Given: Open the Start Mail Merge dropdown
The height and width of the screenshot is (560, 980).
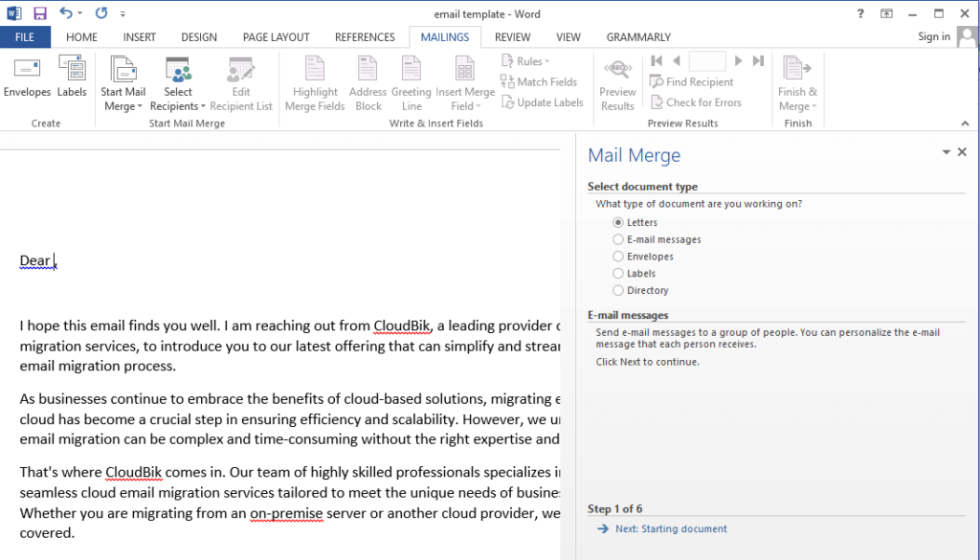Looking at the screenshot, I should coord(123,81).
